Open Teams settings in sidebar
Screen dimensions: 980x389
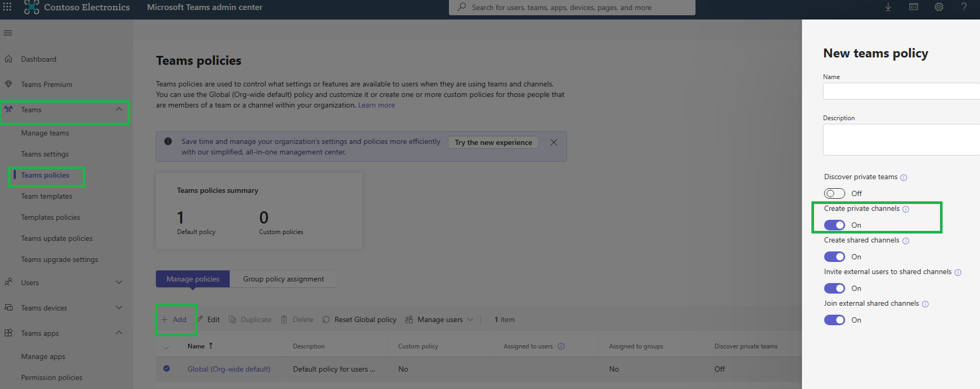tap(45, 154)
